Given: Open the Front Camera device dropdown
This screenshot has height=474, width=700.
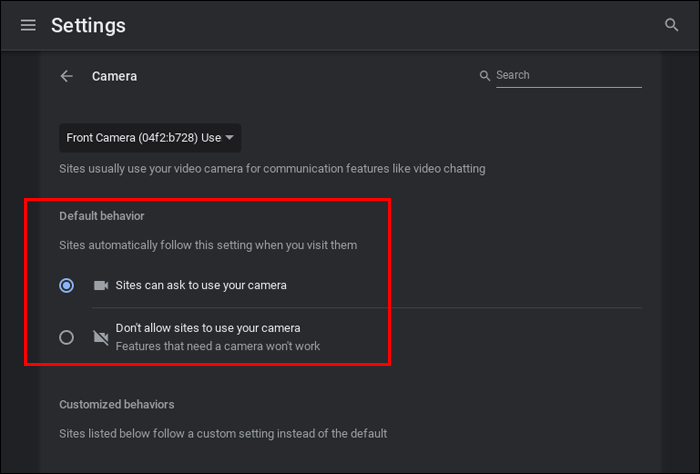Looking at the screenshot, I should coord(143,137).
